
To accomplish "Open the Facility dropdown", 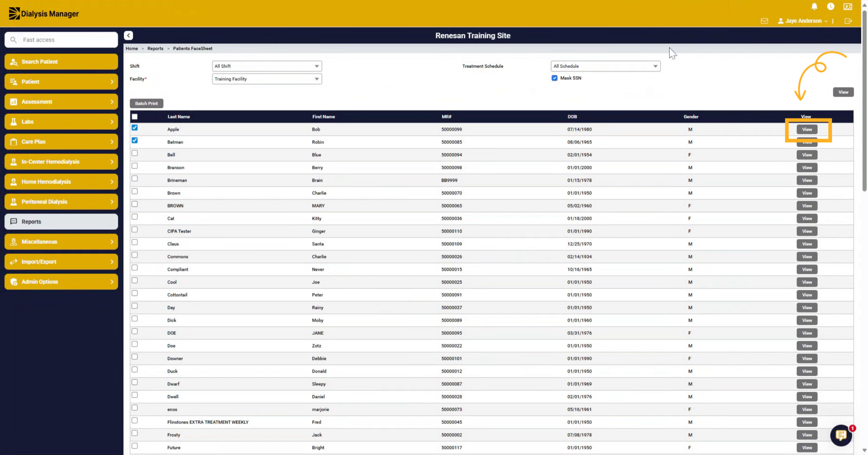I will (x=267, y=79).
